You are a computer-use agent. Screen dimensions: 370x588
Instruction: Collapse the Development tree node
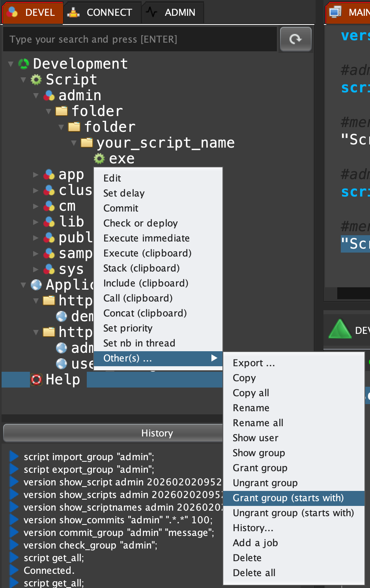(11, 64)
